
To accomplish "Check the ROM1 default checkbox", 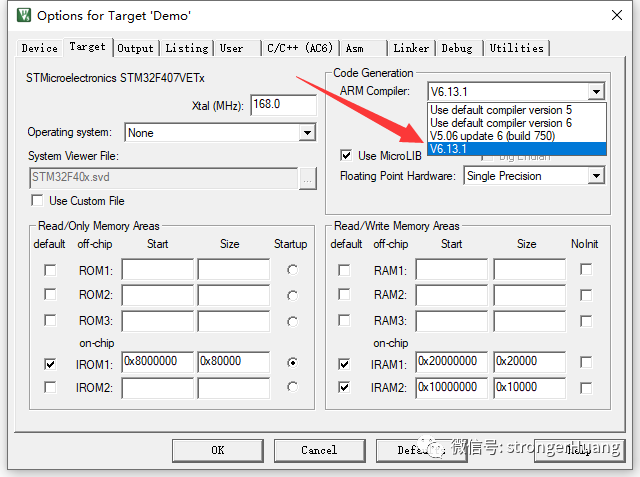I will point(50,270).
